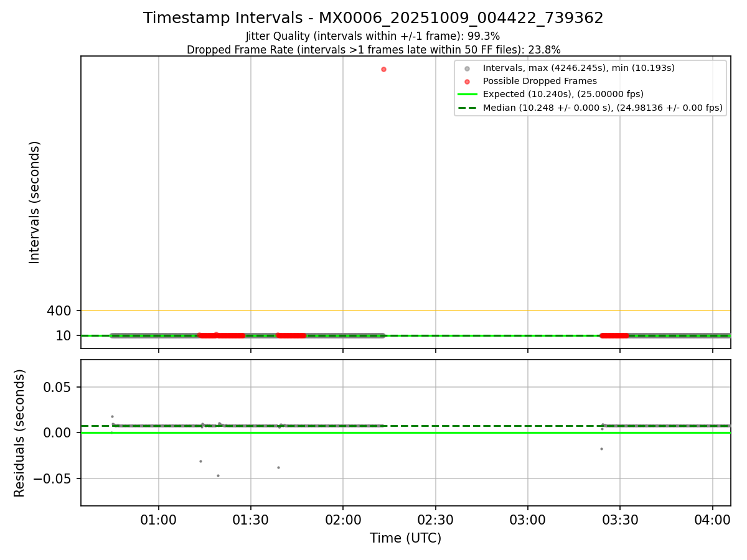The height and width of the screenshot is (560, 747).
Task: Click the 01:00 time tick label
Action: coord(159,520)
